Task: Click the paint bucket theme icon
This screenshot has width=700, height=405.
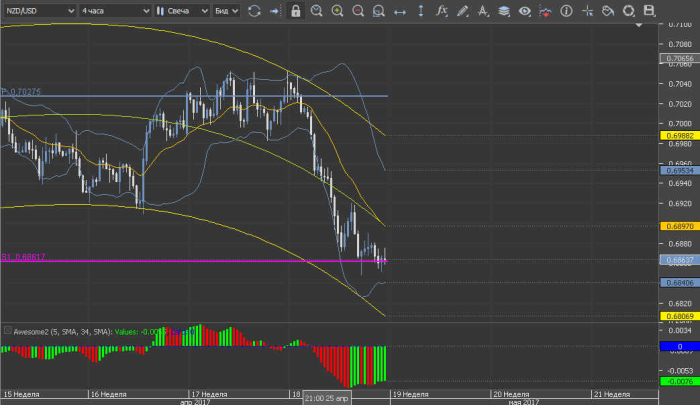Action: pyautogui.click(x=608, y=11)
